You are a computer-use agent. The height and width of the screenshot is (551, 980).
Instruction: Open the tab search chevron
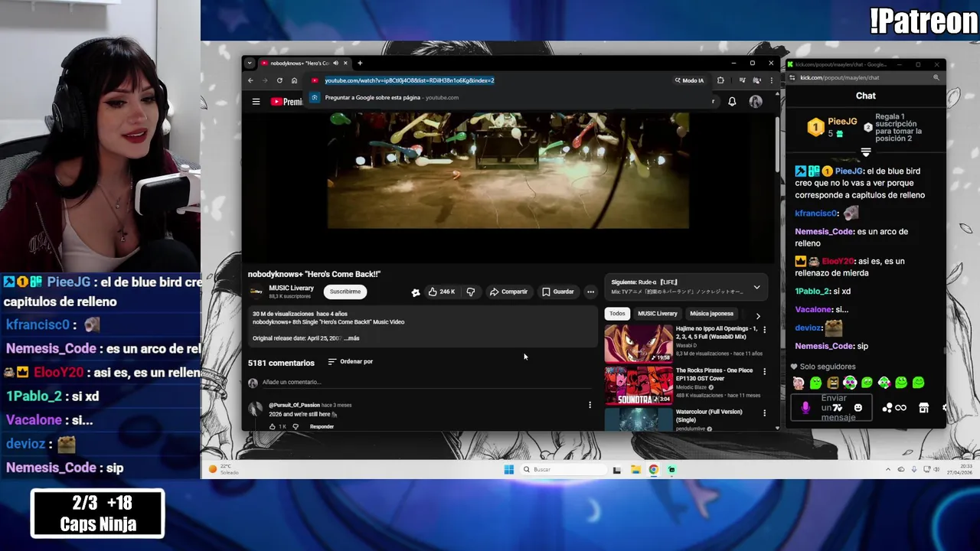(249, 64)
